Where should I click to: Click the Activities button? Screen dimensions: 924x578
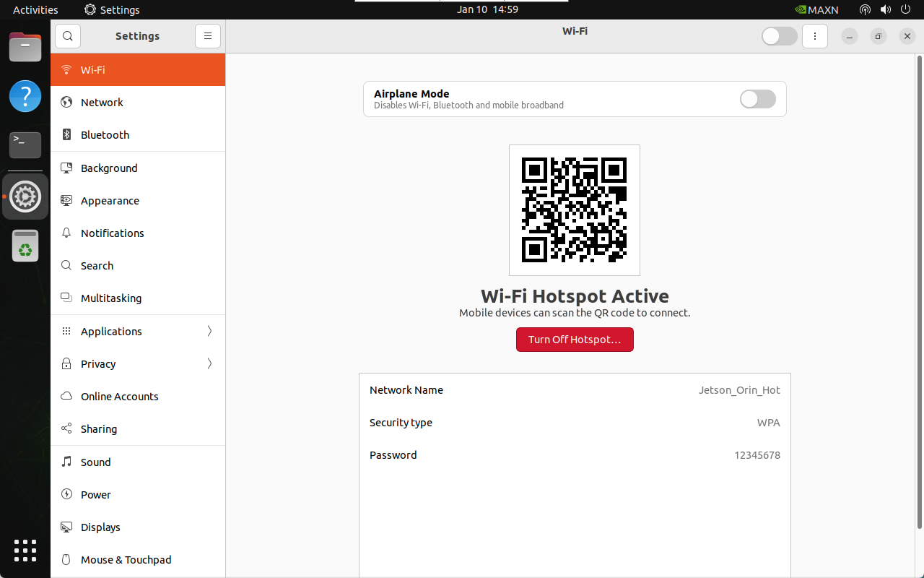click(35, 10)
